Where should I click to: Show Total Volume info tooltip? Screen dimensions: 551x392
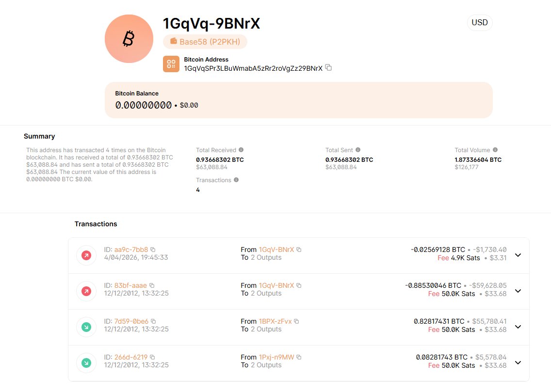pyautogui.click(x=495, y=150)
